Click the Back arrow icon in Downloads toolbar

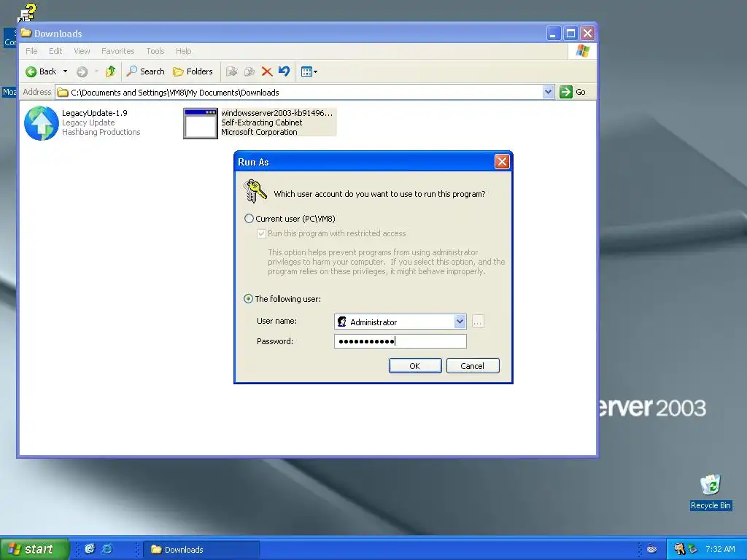[x=31, y=72]
